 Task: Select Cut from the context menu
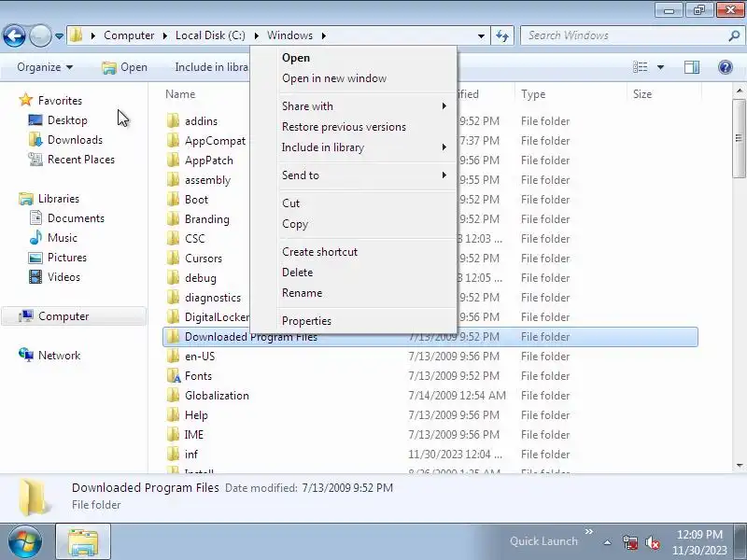pyautogui.click(x=354, y=203)
